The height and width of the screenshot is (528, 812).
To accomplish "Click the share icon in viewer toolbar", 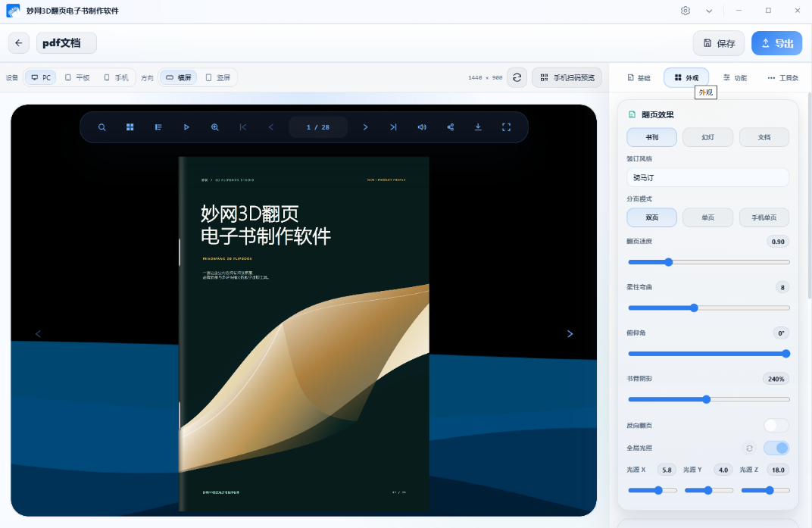I will (x=450, y=127).
